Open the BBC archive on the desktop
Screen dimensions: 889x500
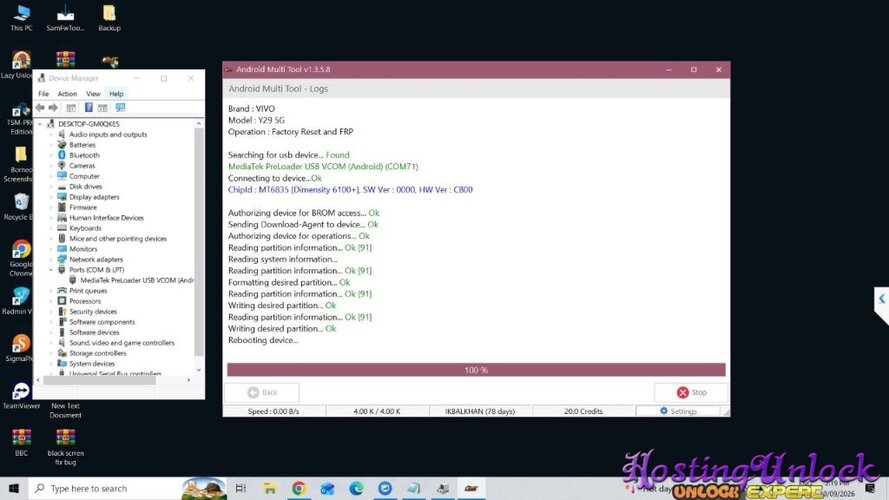pyautogui.click(x=21, y=443)
